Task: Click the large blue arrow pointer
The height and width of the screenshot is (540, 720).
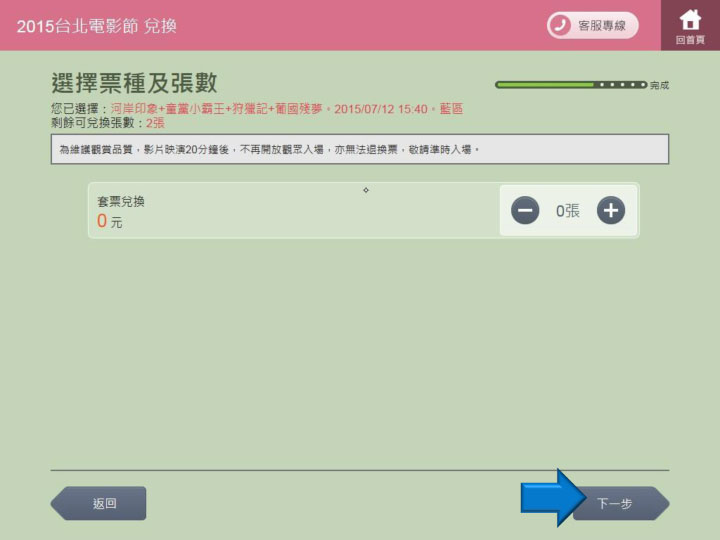Action: point(553,497)
